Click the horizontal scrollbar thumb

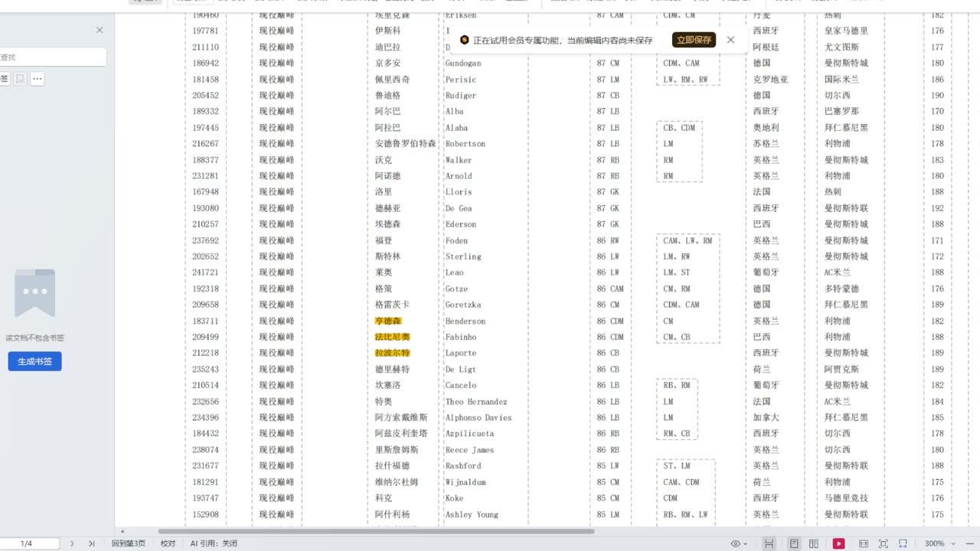(x=376, y=531)
